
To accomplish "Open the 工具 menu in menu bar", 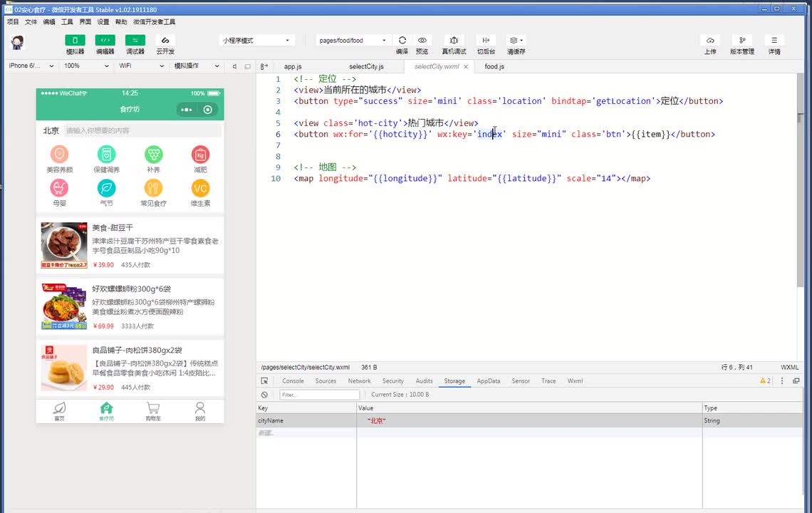I will pyautogui.click(x=67, y=22).
